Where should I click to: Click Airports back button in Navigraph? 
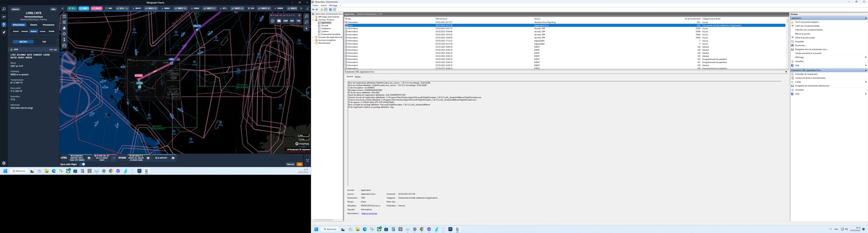click(15, 9)
